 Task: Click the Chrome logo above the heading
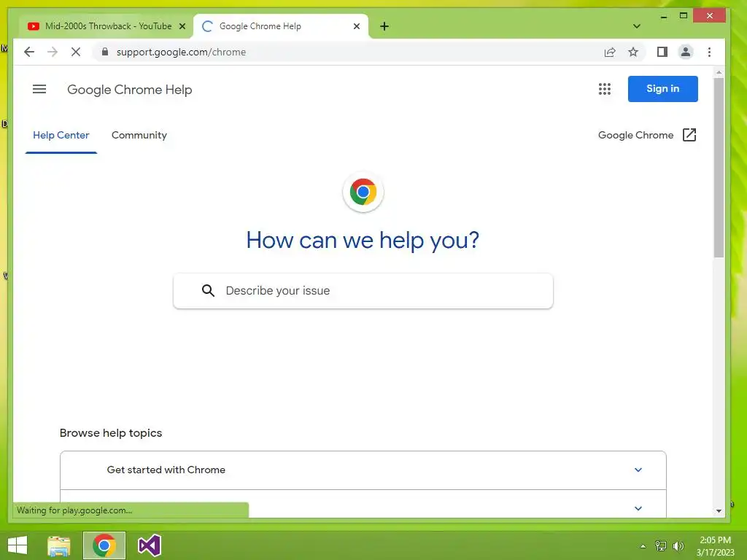363,192
